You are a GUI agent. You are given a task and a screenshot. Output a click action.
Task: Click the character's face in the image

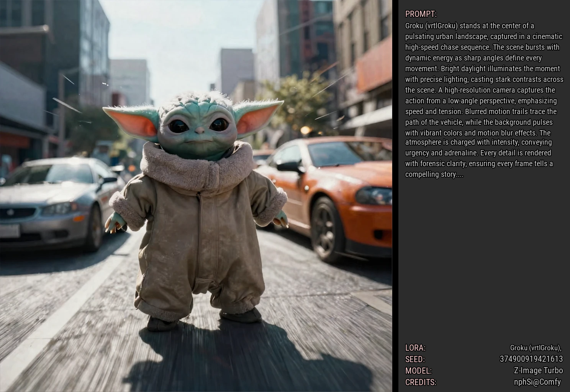click(198, 128)
